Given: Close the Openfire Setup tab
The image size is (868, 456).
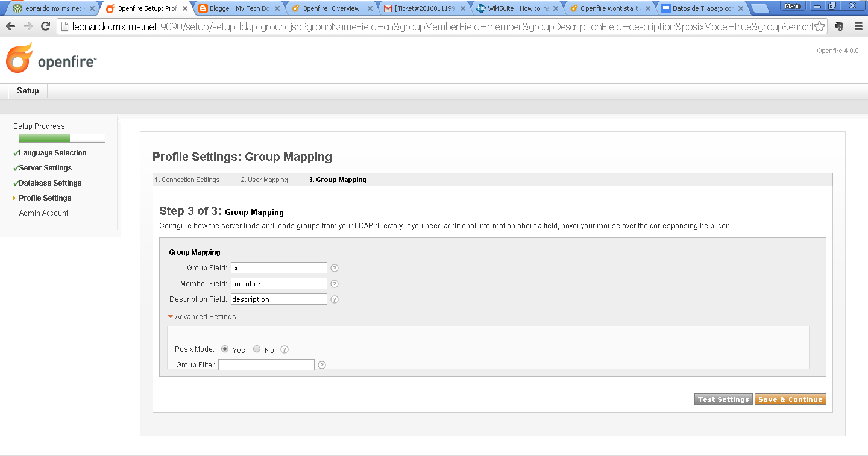Looking at the screenshot, I should coord(184,8).
